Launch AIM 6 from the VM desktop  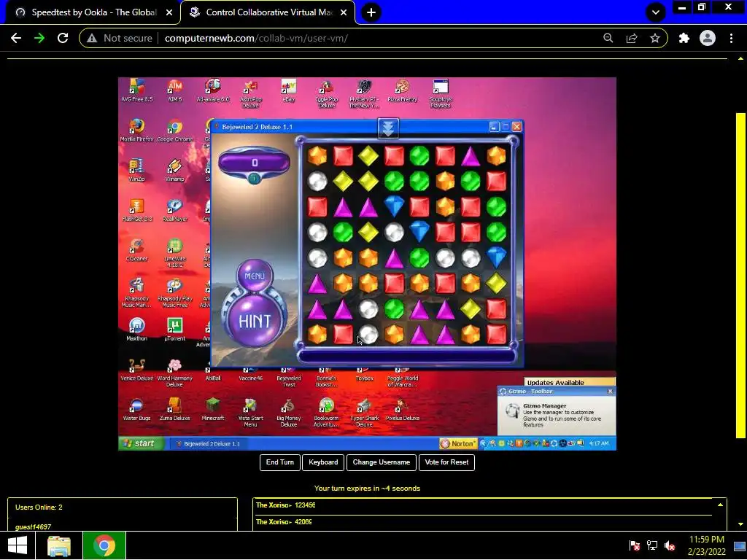[x=175, y=90]
